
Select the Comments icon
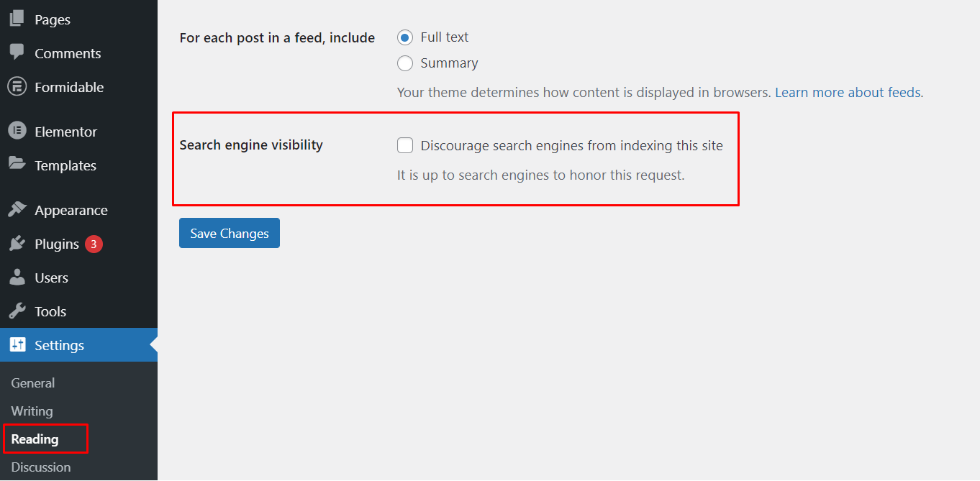(x=16, y=53)
